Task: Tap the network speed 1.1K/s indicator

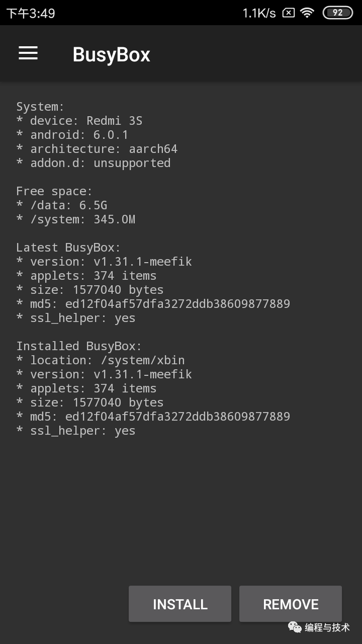Action: pos(259,13)
